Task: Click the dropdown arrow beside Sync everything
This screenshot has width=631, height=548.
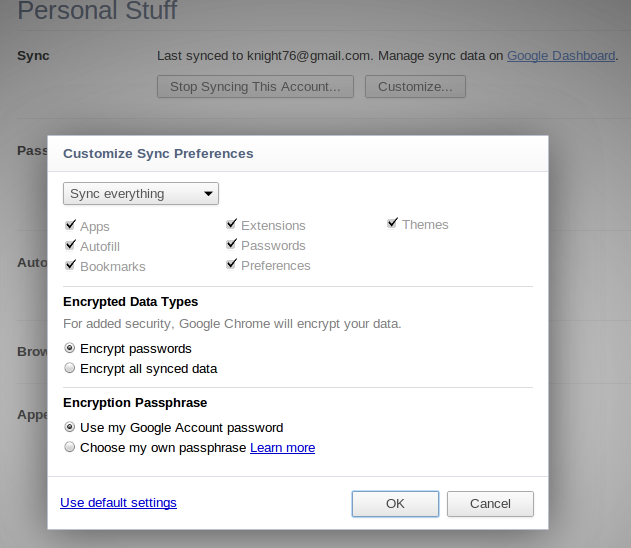Action: [208, 194]
